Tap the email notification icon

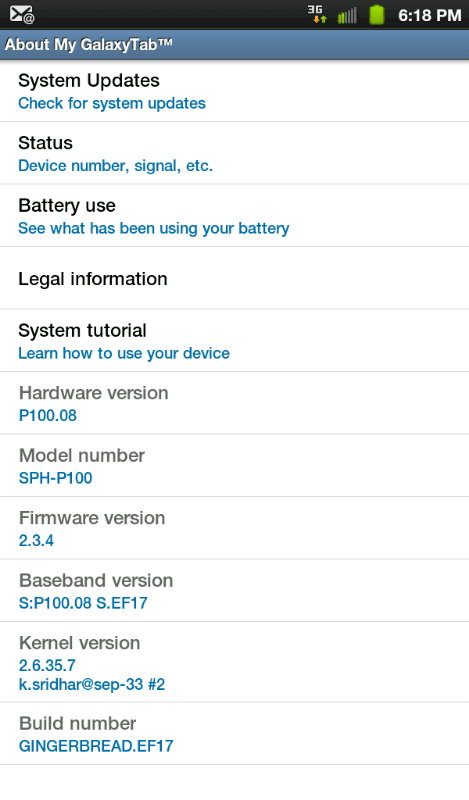[x=21, y=15]
